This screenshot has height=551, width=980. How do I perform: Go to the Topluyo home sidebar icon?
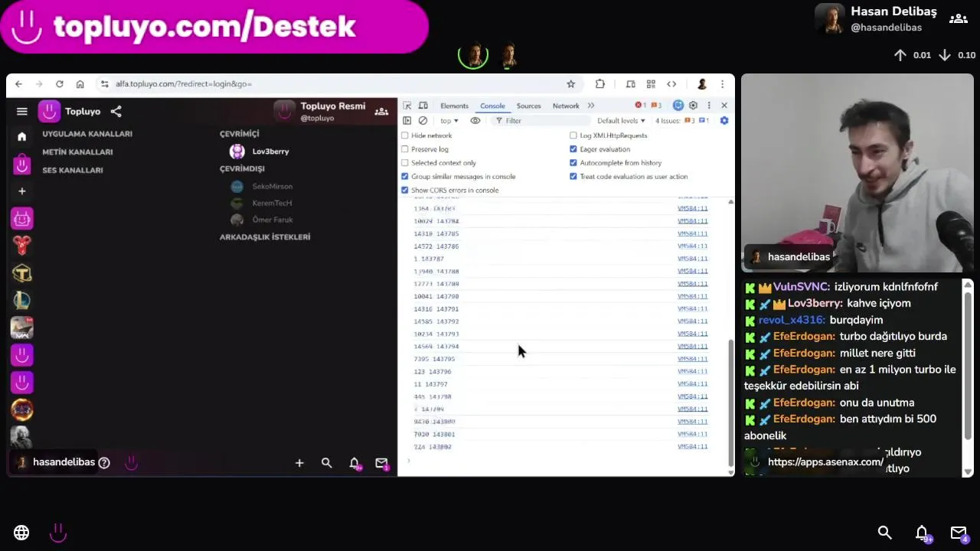22,136
